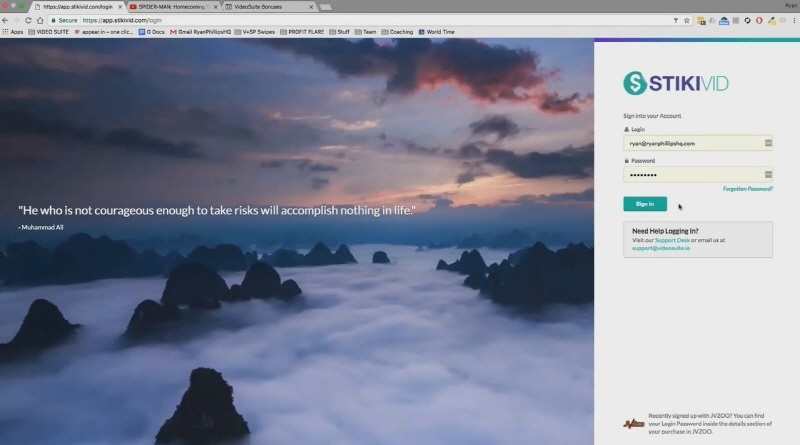This screenshot has width=800, height=445.
Task: Click the "- Muhammad Ali" attribution text
Action: [x=41, y=228]
